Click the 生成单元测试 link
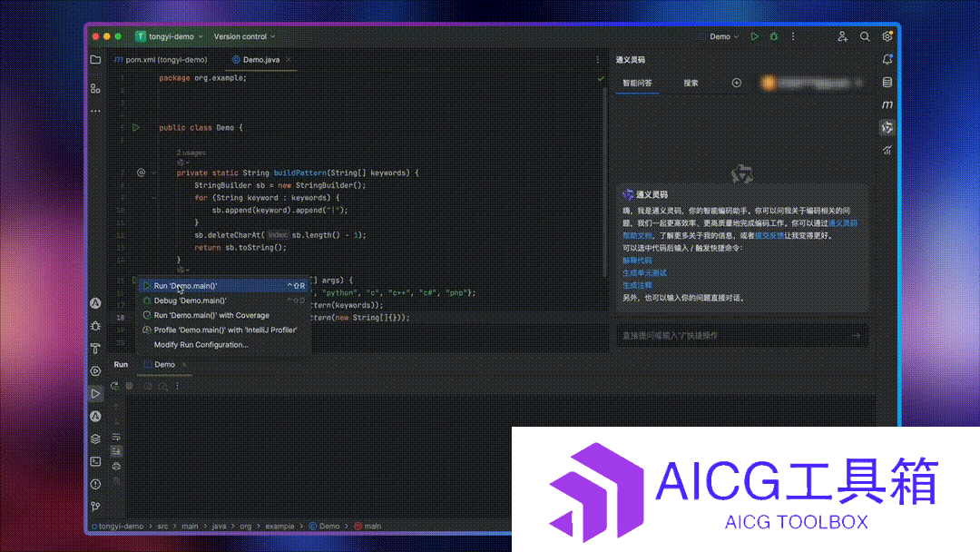This screenshot has height=552, width=980. (644, 273)
